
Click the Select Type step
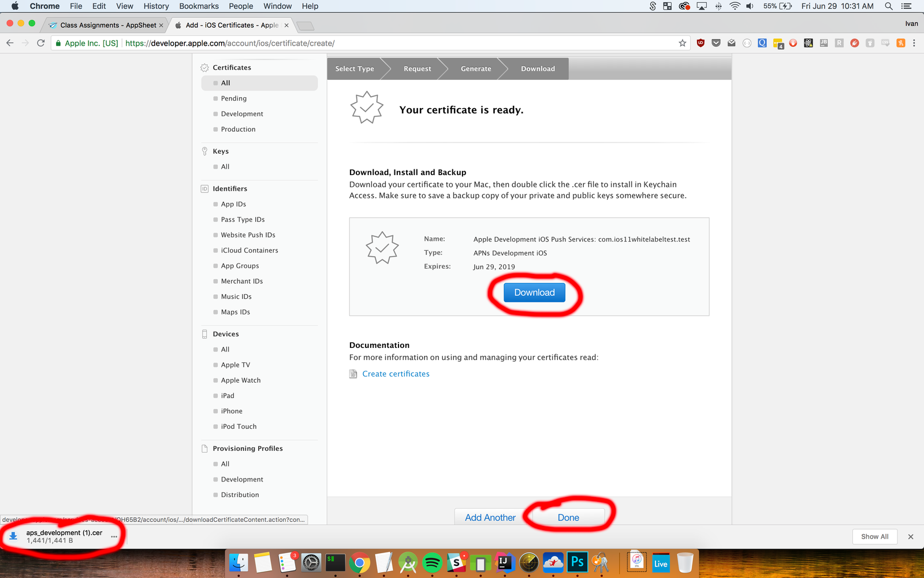355,69
